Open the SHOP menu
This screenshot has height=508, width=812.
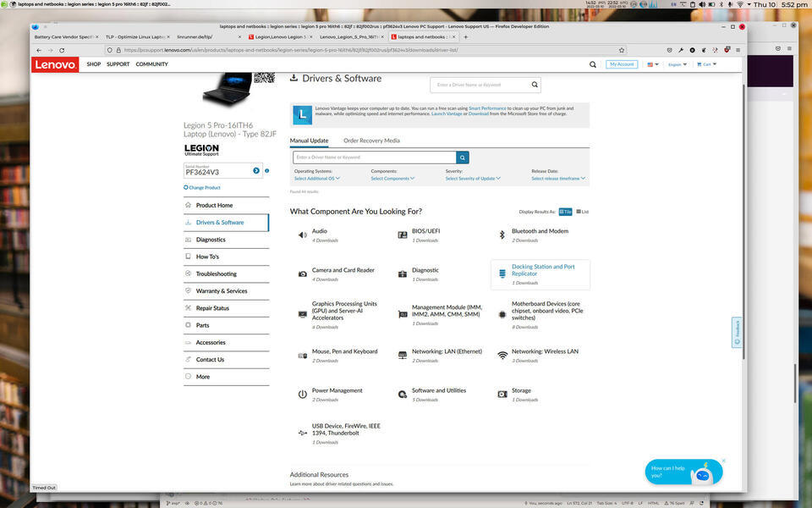[94, 64]
